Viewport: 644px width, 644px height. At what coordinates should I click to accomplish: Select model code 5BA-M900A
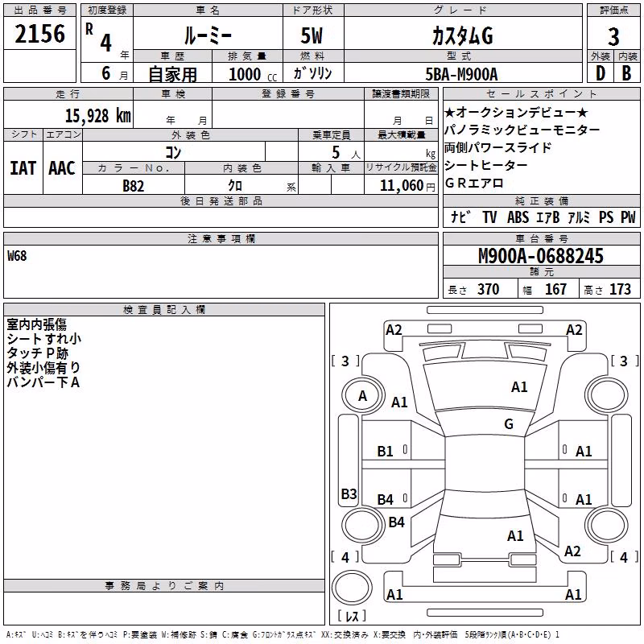pos(461,74)
